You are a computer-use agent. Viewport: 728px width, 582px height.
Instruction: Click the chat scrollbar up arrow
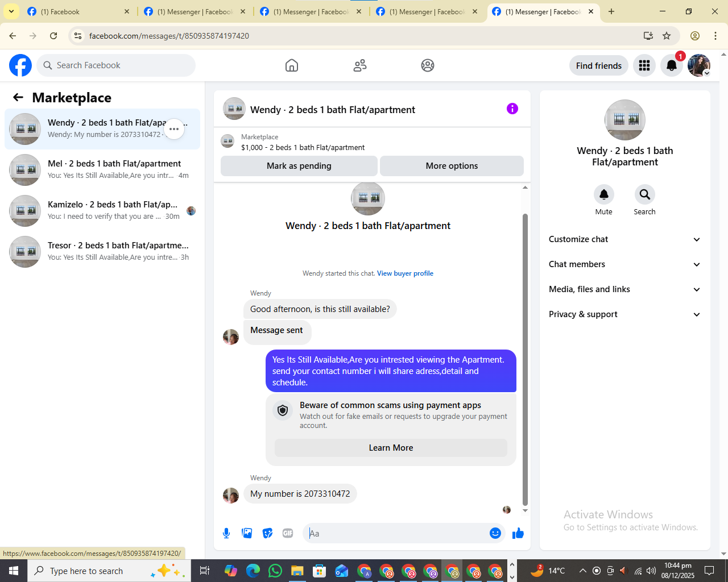click(525, 188)
